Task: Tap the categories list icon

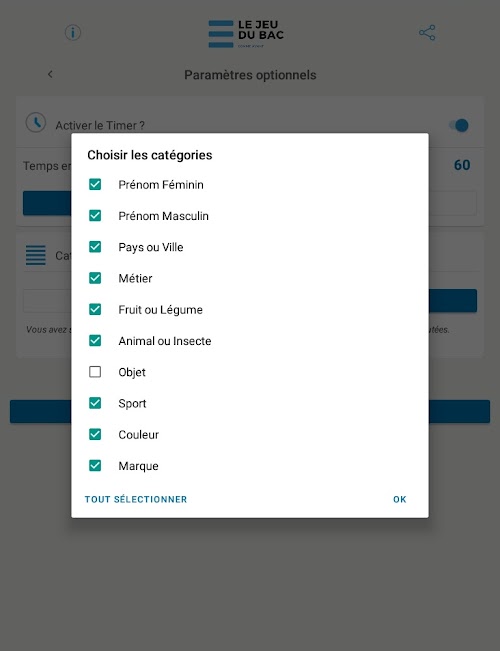Action: (x=36, y=255)
